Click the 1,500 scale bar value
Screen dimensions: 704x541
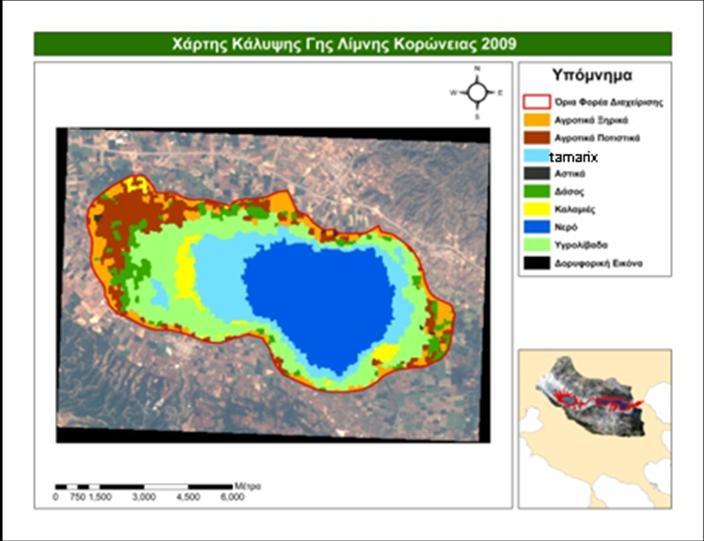(100, 497)
